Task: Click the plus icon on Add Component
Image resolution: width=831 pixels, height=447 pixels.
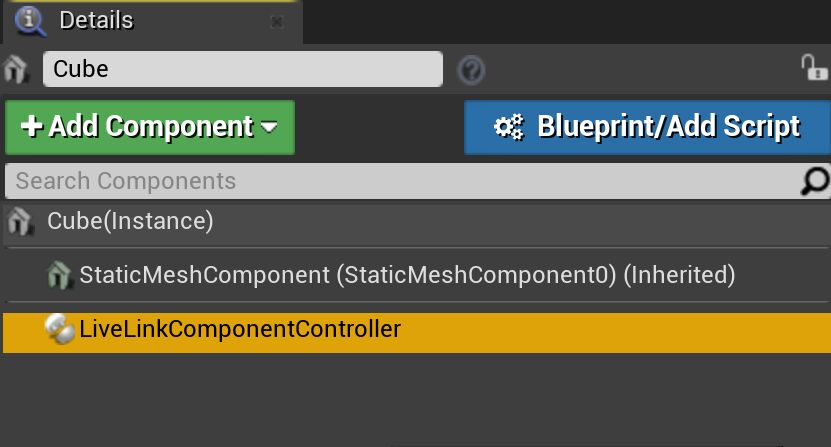Action: pyautogui.click(x=31, y=127)
